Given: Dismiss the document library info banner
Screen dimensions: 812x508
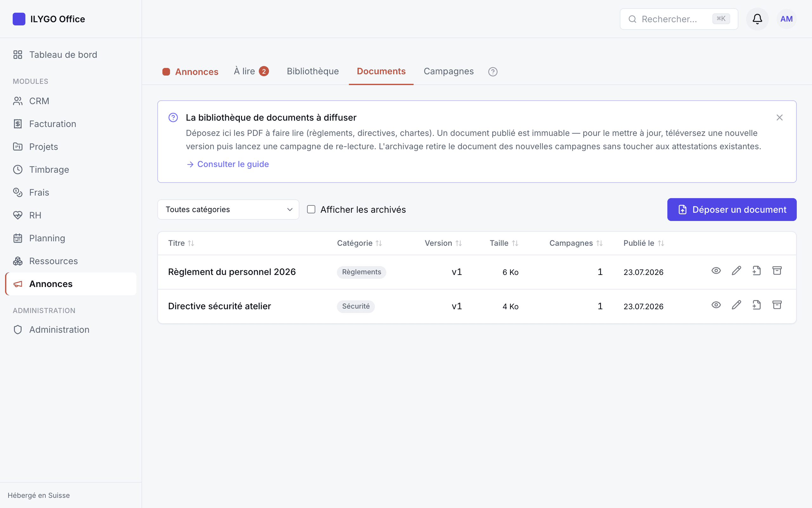Looking at the screenshot, I should (779, 117).
